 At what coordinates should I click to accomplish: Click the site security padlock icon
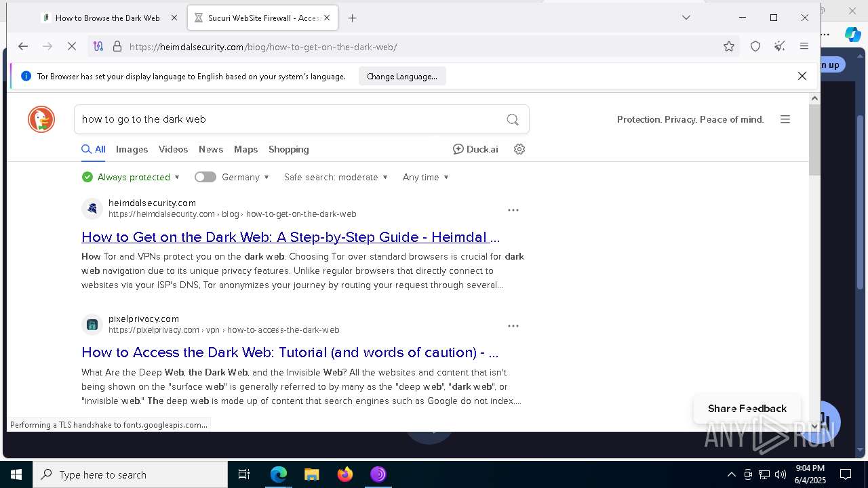click(x=117, y=46)
